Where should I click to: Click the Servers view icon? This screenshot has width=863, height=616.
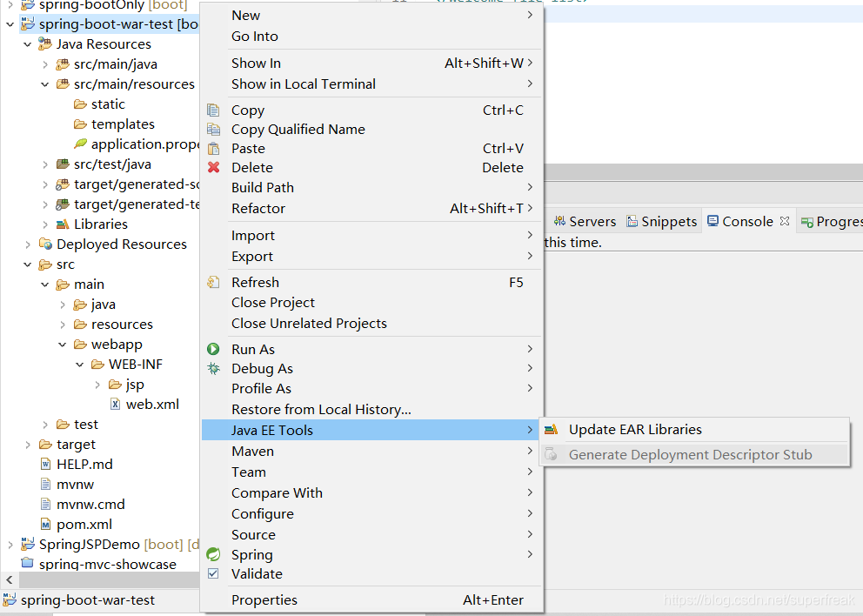pos(559,221)
